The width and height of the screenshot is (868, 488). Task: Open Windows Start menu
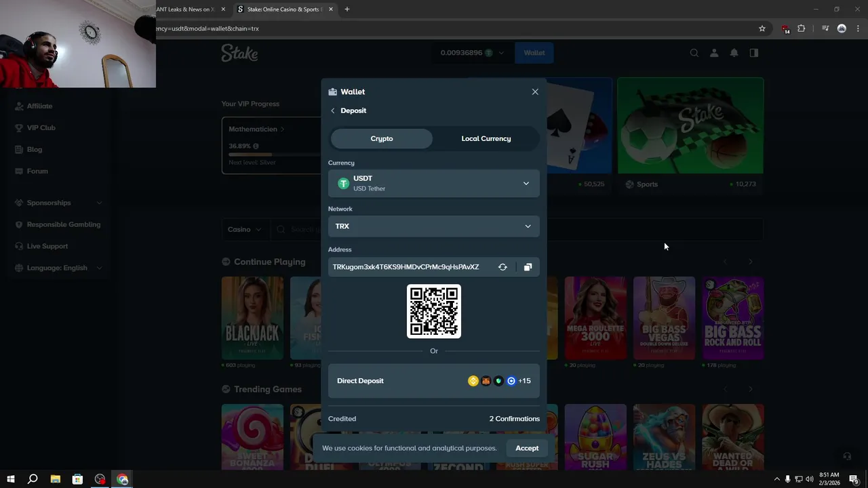(x=11, y=479)
